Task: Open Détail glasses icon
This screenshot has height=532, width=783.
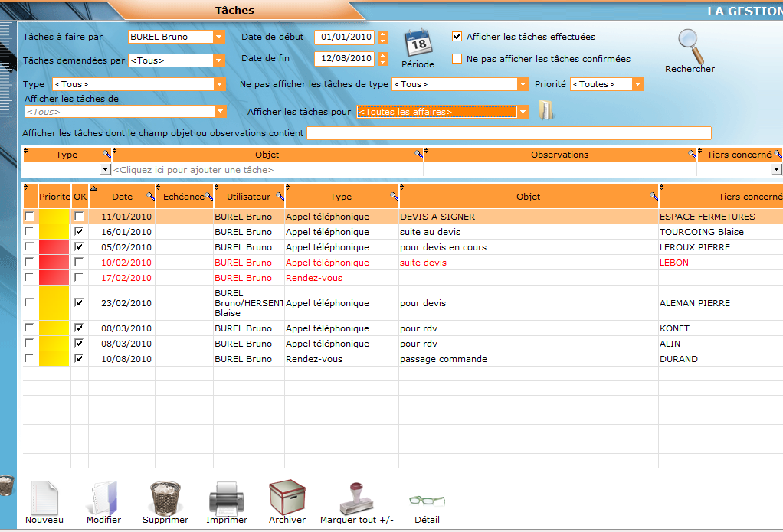Action: point(427,500)
